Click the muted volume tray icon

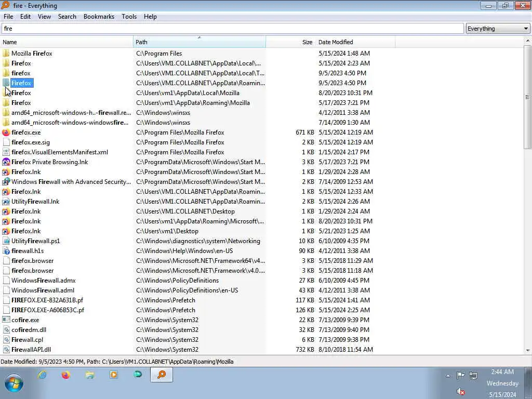pos(460,392)
